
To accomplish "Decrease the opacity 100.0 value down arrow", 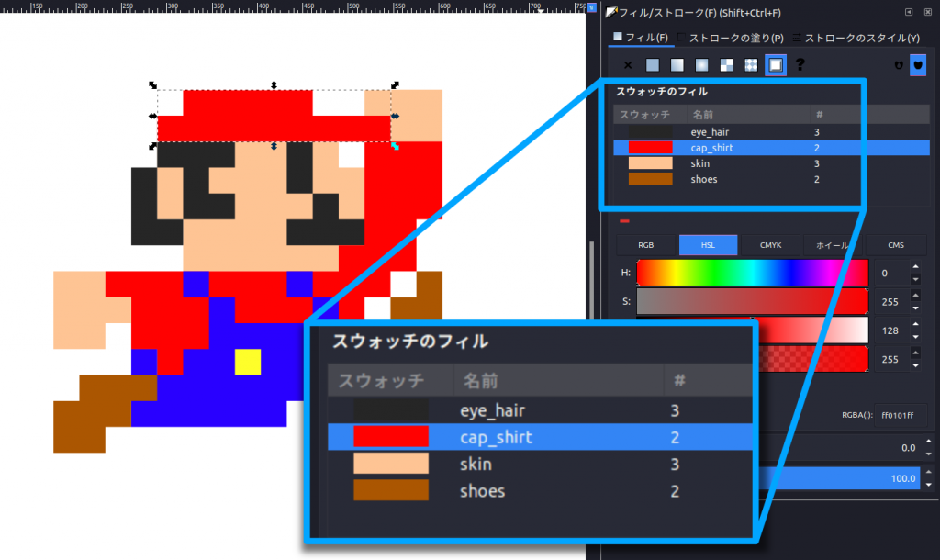I will coord(929,485).
